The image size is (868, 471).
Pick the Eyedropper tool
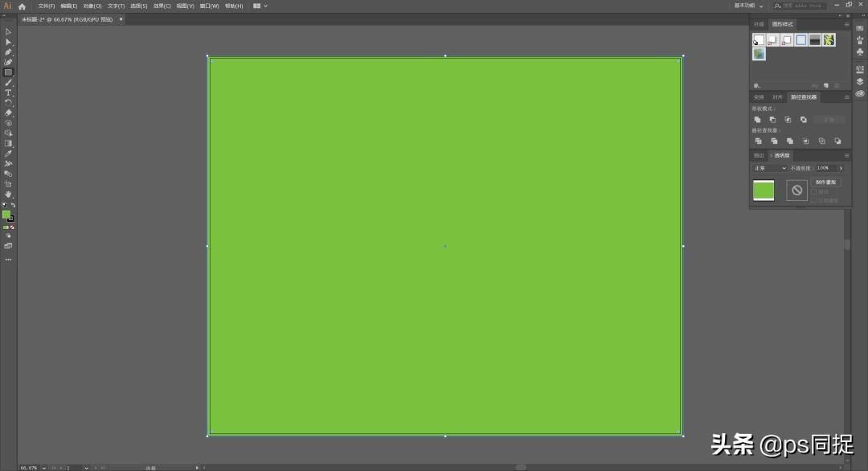8,154
